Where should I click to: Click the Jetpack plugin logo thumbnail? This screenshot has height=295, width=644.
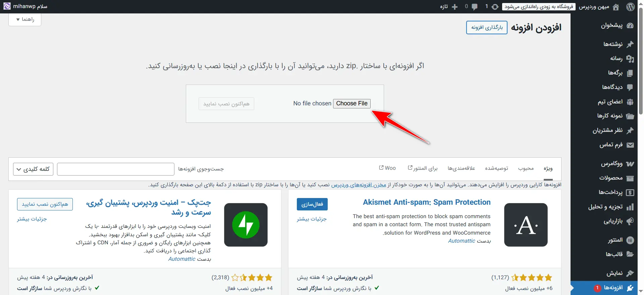click(x=246, y=225)
